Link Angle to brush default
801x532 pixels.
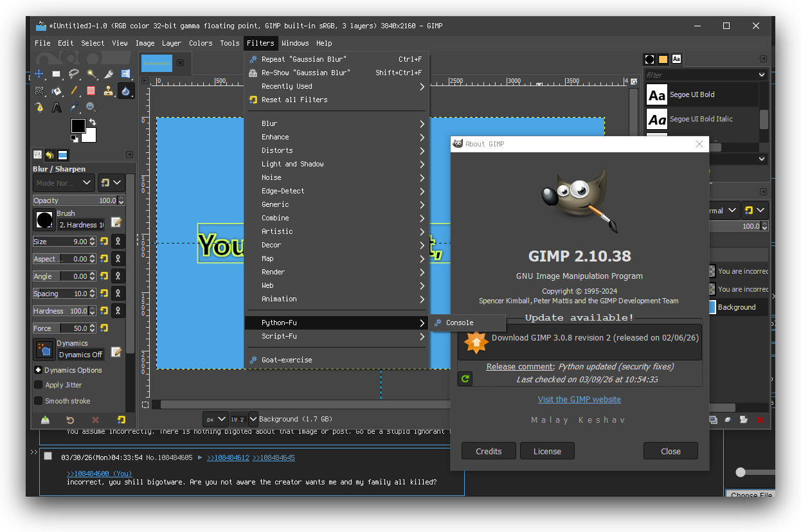[x=118, y=276]
